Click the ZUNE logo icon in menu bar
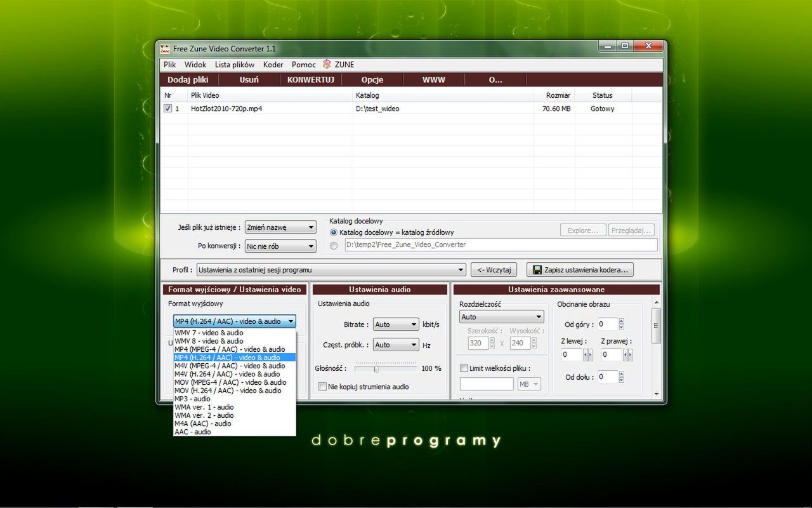 click(327, 64)
